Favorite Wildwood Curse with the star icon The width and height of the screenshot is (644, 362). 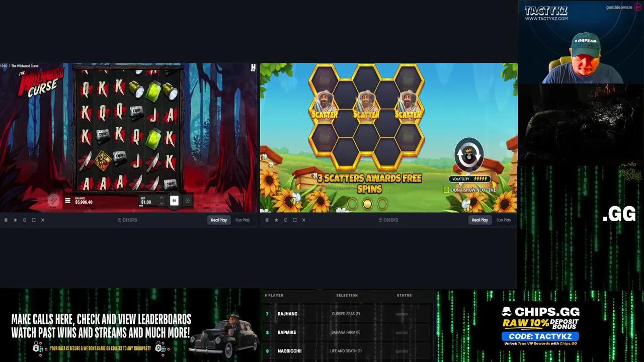[x=15, y=220]
